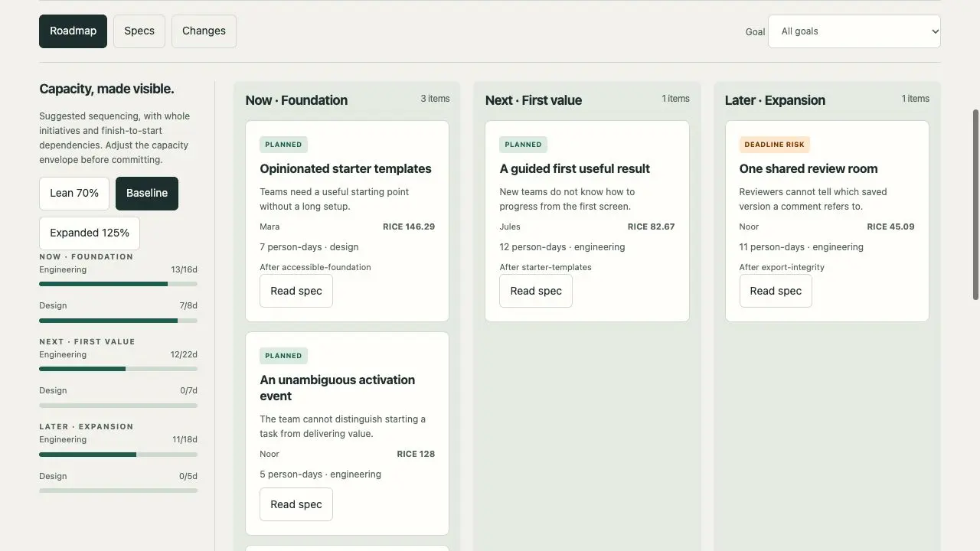
Task: Click the "13/16d" engineering capacity value
Action: pos(184,270)
